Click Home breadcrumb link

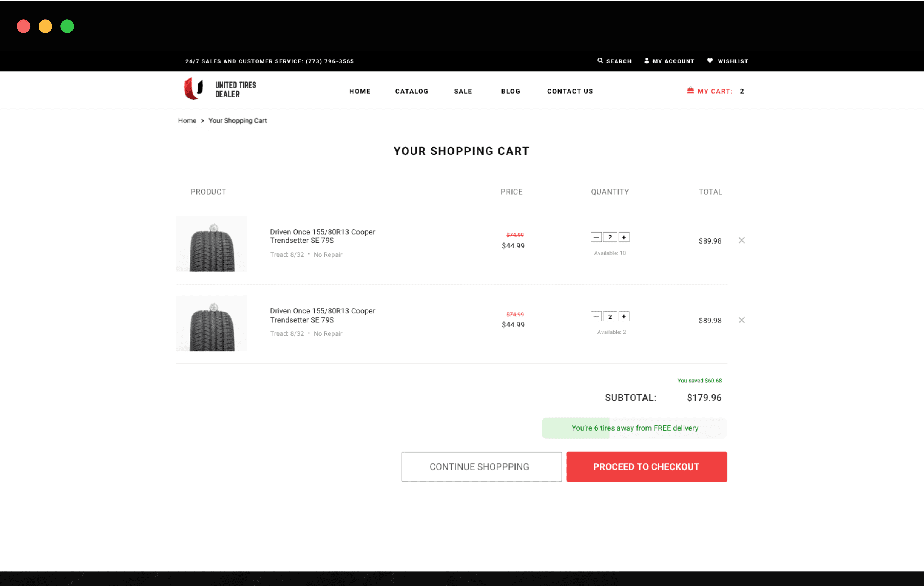point(187,121)
